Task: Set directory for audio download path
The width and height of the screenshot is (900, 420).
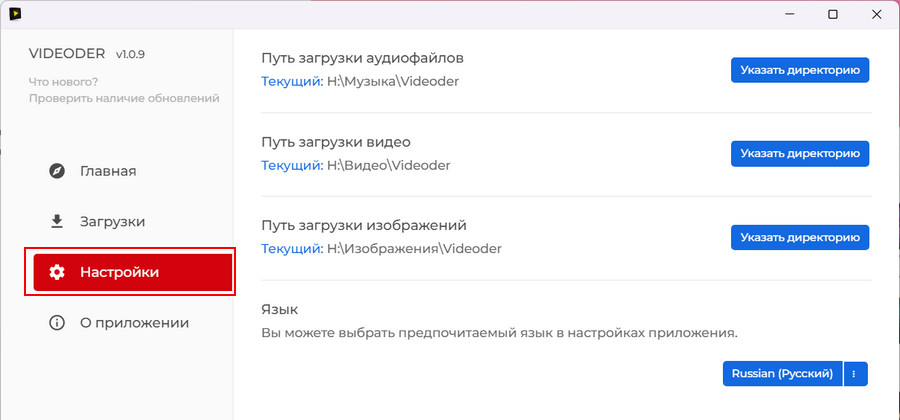Action: [800, 70]
